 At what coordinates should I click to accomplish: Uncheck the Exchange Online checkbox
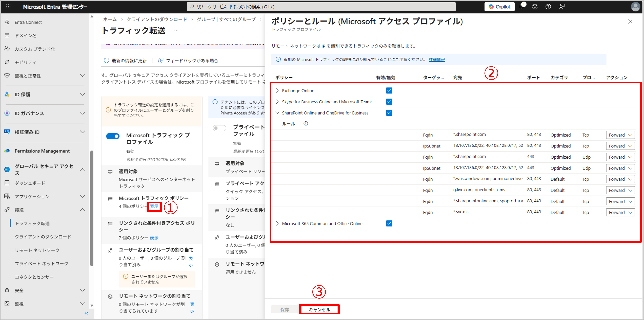point(389,91)
